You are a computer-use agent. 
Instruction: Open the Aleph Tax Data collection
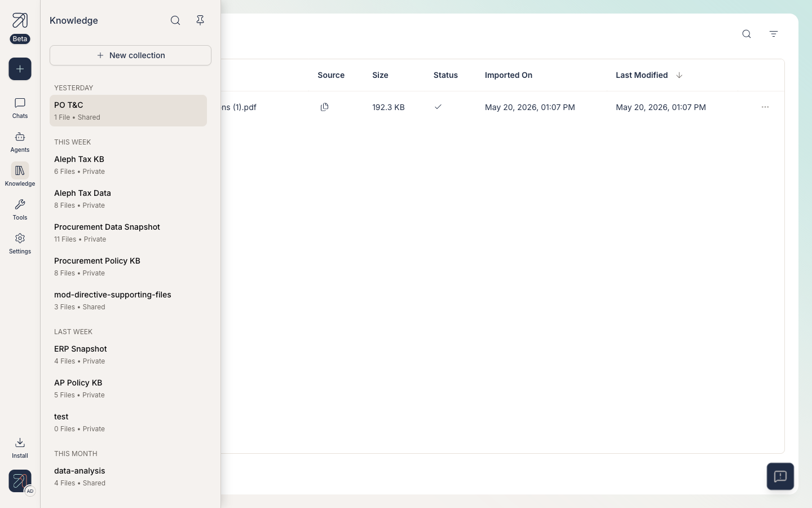point(128,199)
